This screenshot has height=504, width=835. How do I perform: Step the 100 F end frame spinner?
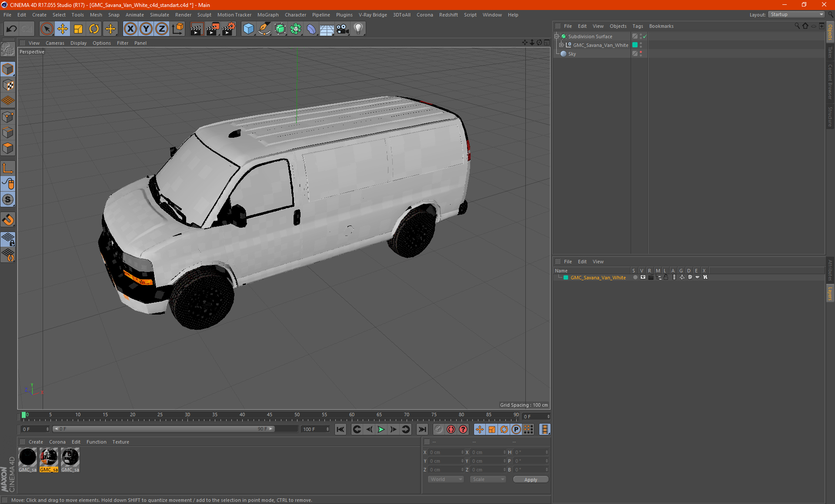(327, 429)
